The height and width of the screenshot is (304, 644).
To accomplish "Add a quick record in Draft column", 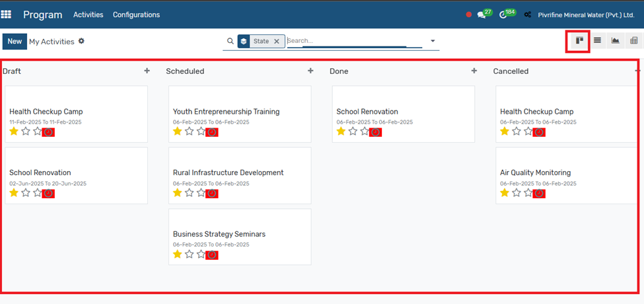I will point(147,71).
